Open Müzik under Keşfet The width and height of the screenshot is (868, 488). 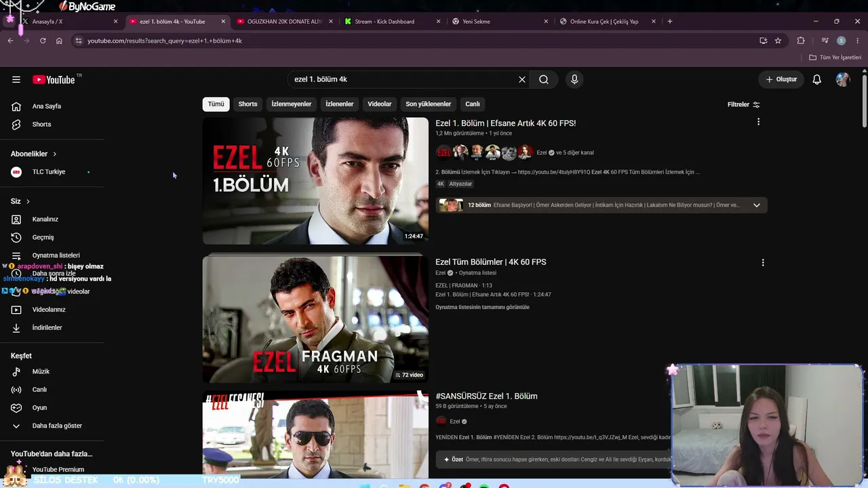point(41,372)
